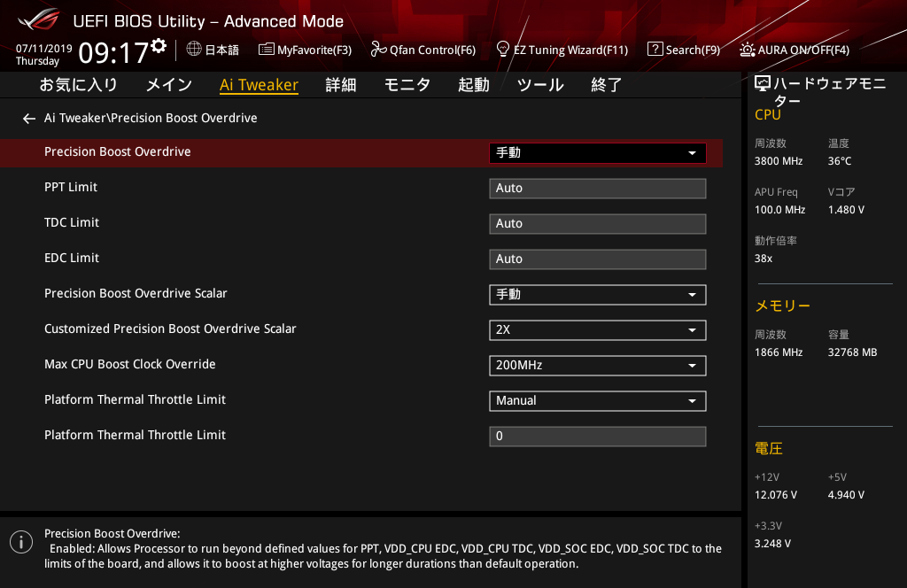
Task: Click the memory capacity 32768 MB value
Action: [x=853, y=352]
